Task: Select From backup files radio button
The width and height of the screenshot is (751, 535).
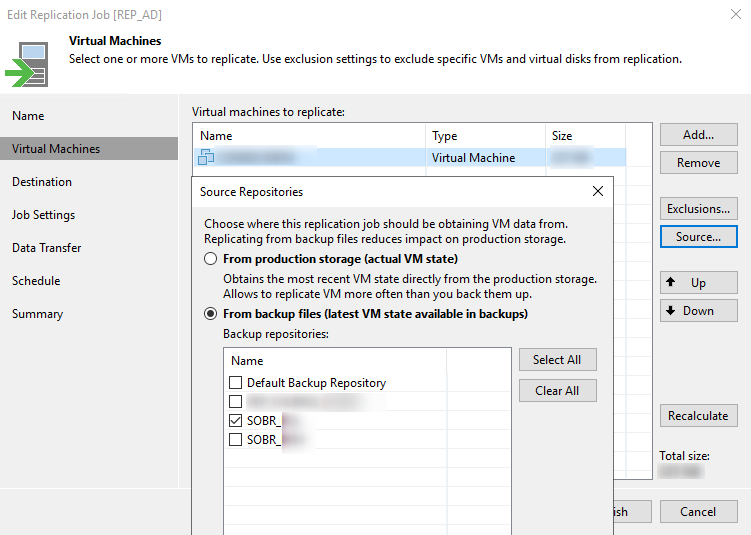Action: (211, 314)
